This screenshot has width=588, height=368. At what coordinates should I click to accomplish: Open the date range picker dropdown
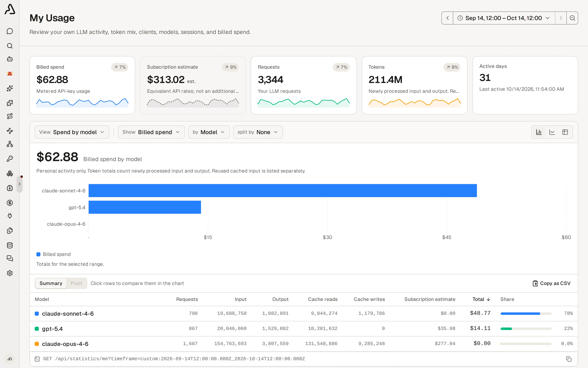coord(504,18)
